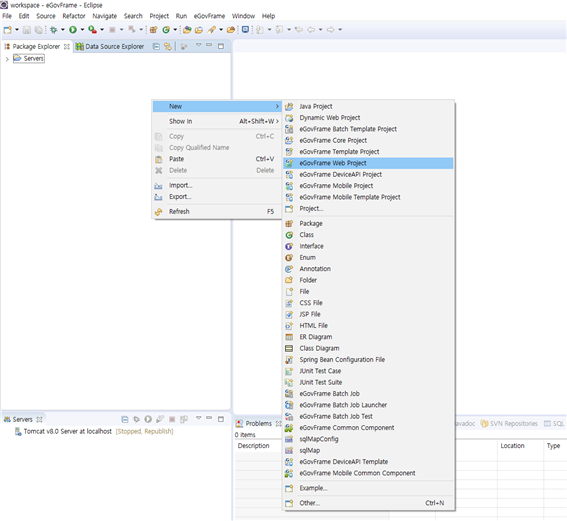Click the Publish icon in Servers view
567x521 pixels.
click(184, 419)
